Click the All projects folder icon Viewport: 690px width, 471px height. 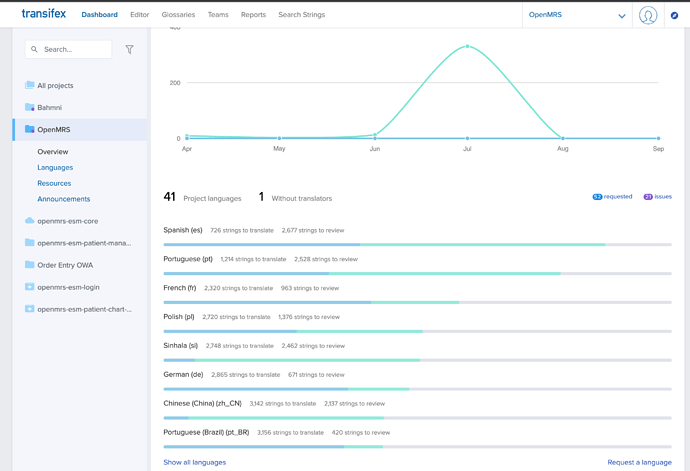pyautogui.click(x=29, y=85)
